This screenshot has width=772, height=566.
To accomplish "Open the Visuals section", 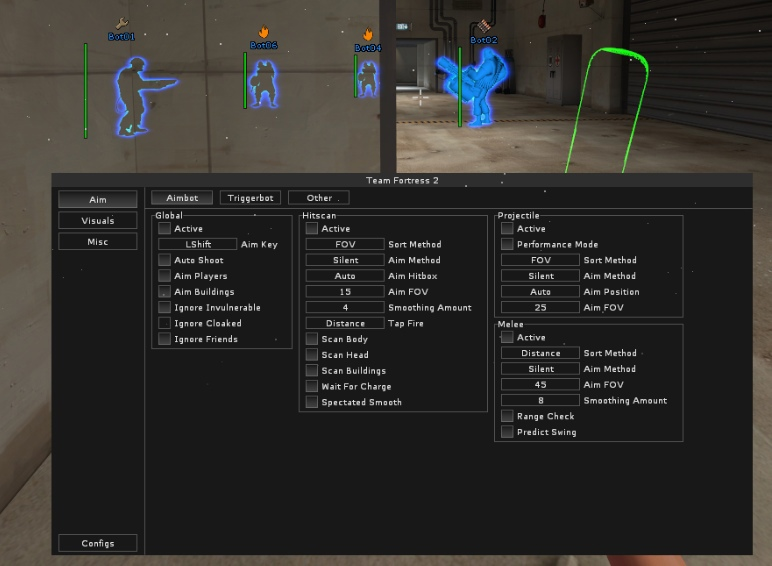I will pyautogui.click(x=97, y=220).
